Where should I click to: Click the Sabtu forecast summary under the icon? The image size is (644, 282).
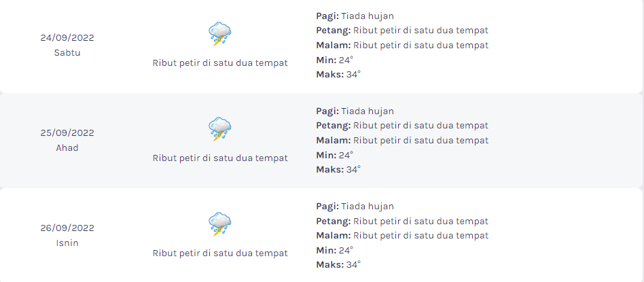pyautogui.click(x=220, y=63)
